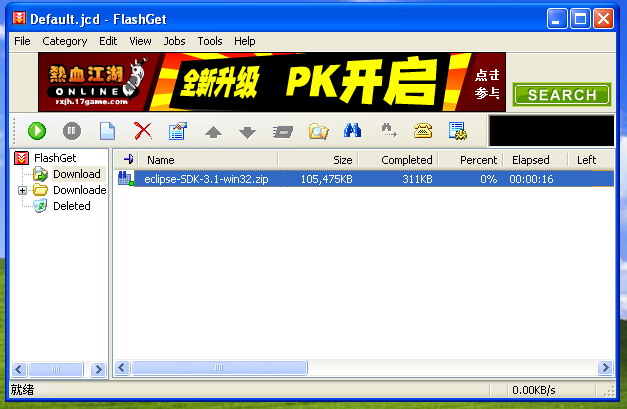Click the green SEARCH button
The height and width of the screenshot is (409, 627).
(561, 95)
